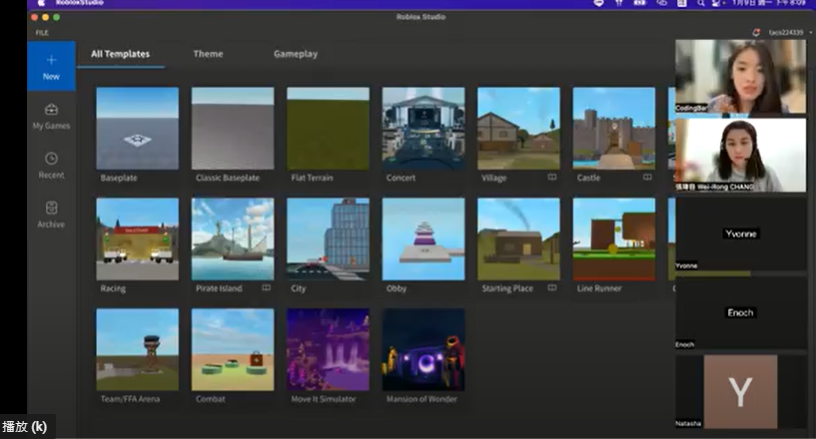Click the Apple menu icon
Screen dimensions: 816x439
[42, 3]
